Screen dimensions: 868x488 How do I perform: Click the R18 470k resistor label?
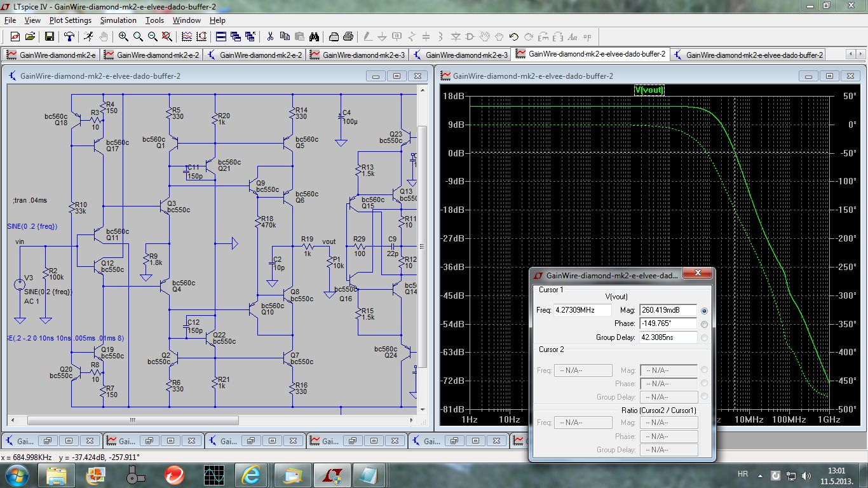[x=268, y=222]
